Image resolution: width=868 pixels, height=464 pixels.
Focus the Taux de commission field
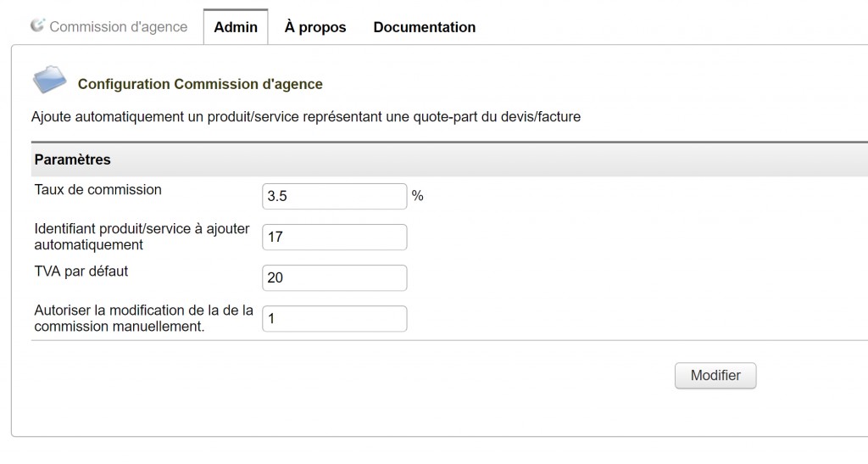coord(335,196)
